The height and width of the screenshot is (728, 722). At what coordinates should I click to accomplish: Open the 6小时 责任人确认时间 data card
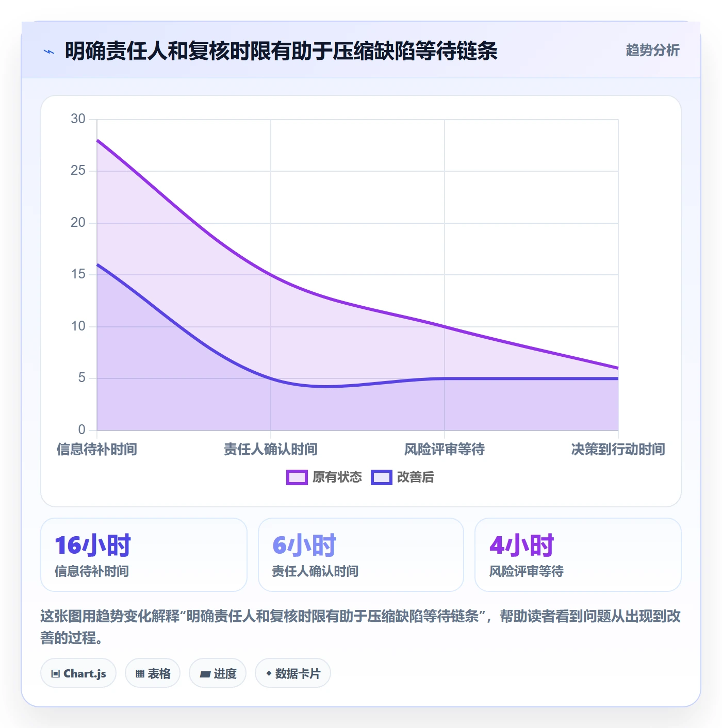tap(361, 555)
